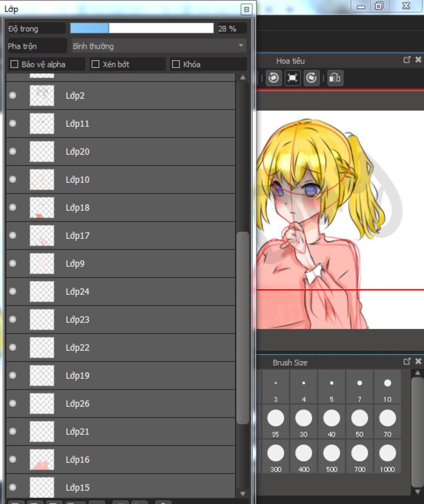Check the Khóa lock checkbox
This screenshot has width=424, height=504.
176,64
